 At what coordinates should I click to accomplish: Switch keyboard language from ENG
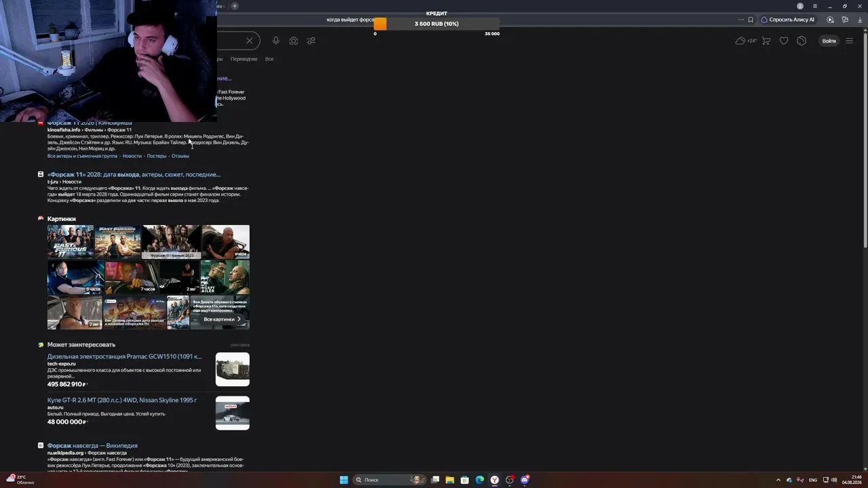813,480
